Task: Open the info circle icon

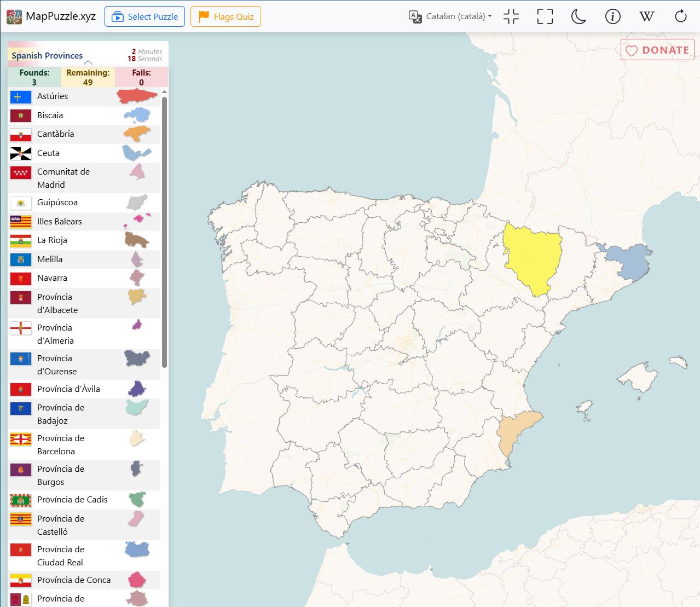Action: (612, 16)
